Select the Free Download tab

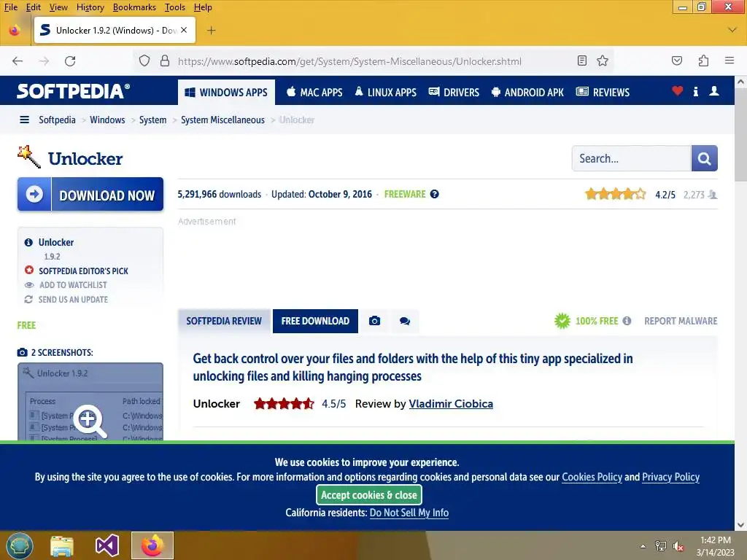click(x=315, y=321)
